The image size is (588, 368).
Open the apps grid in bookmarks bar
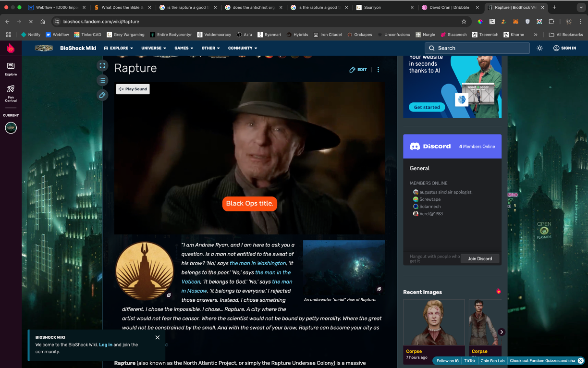[x=9, y=35]
